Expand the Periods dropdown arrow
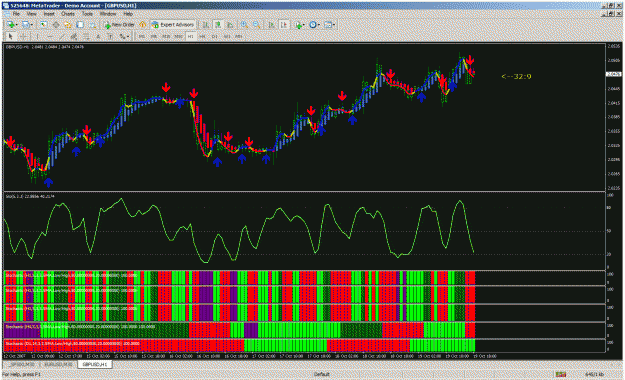 click(x=319, y=25)
